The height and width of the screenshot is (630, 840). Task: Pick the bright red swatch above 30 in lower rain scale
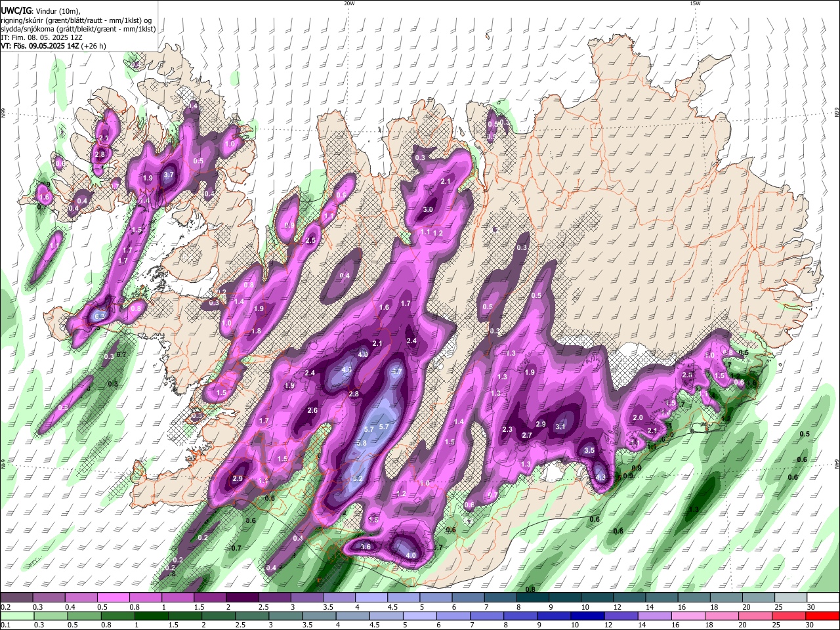pos(823,616)
